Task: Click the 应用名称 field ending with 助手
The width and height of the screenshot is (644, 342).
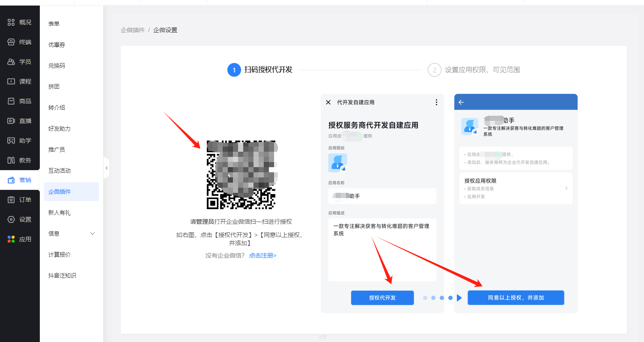Action: pos(382,196)
